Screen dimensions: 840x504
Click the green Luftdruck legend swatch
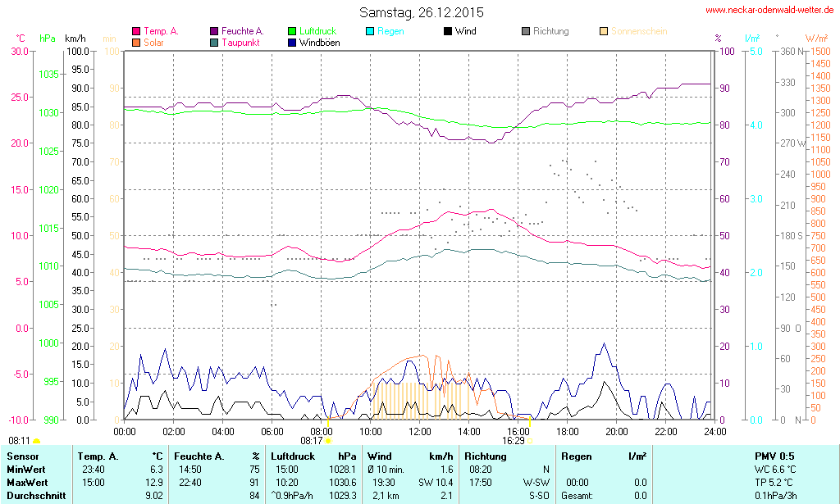click(292, 31)
